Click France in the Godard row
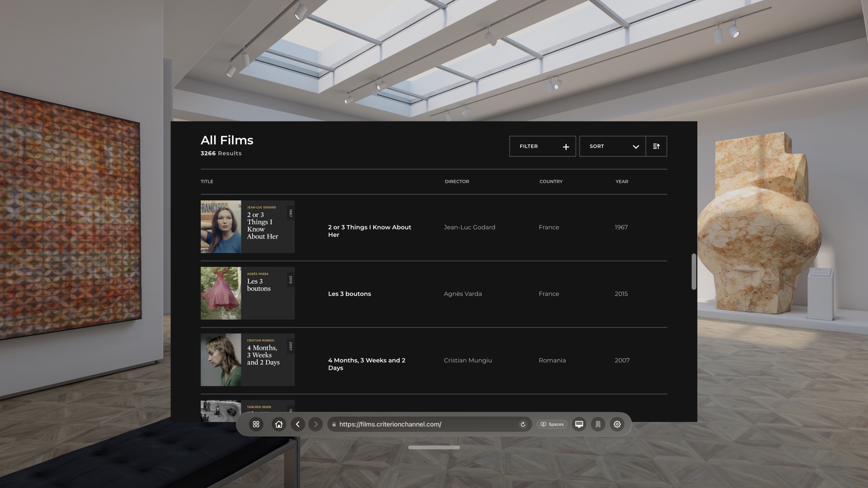This screenshot has width=868, height=488. click(x=549, y=227)
